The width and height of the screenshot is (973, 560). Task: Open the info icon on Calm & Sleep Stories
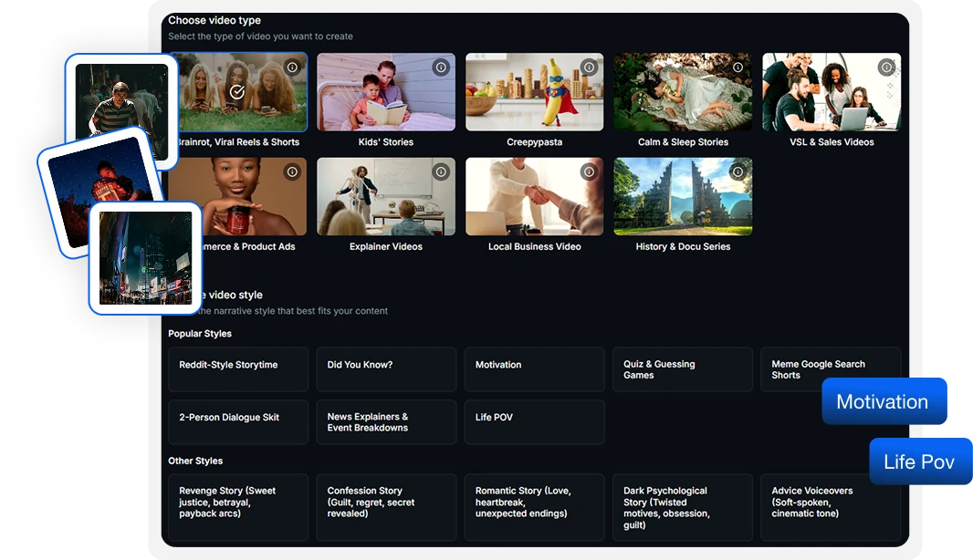(738, 67)
